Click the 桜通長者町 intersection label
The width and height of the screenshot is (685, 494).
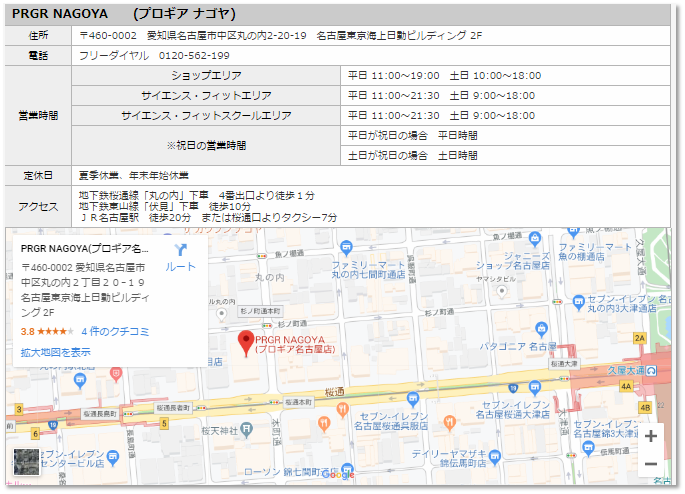(173, 408)
